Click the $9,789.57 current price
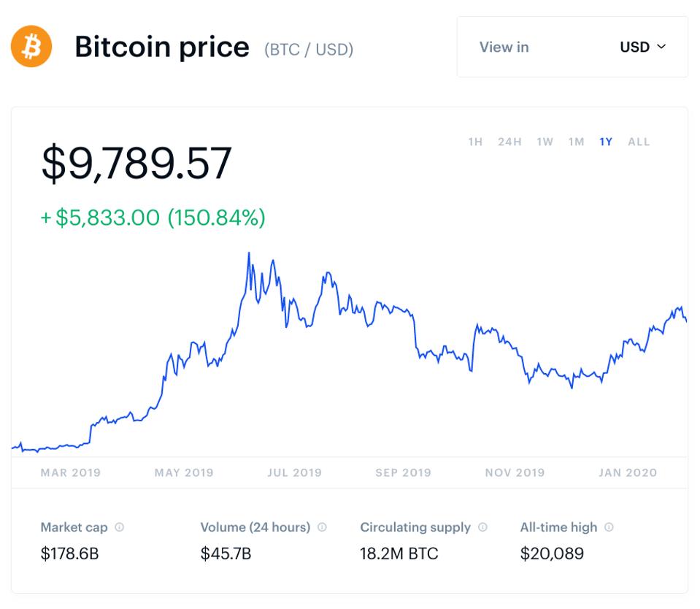This screenshot has width=700, height=609. click(x=136, y=164)
